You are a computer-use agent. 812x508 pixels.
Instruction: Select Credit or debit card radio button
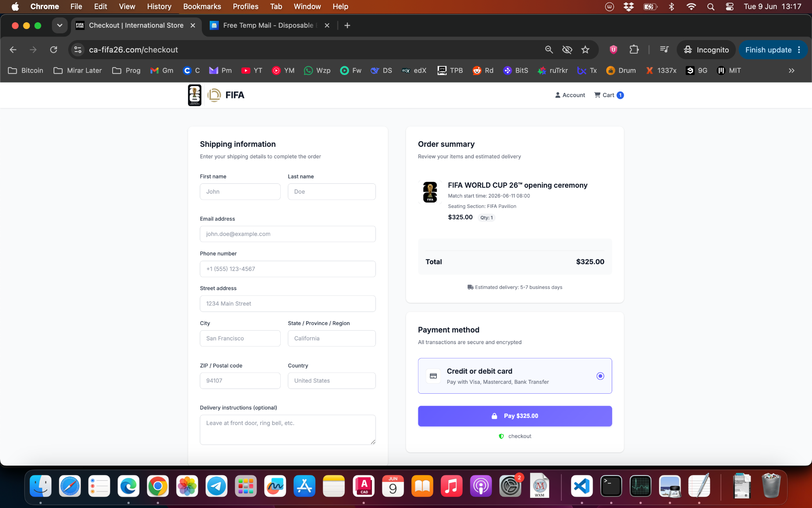pos(600,376)
